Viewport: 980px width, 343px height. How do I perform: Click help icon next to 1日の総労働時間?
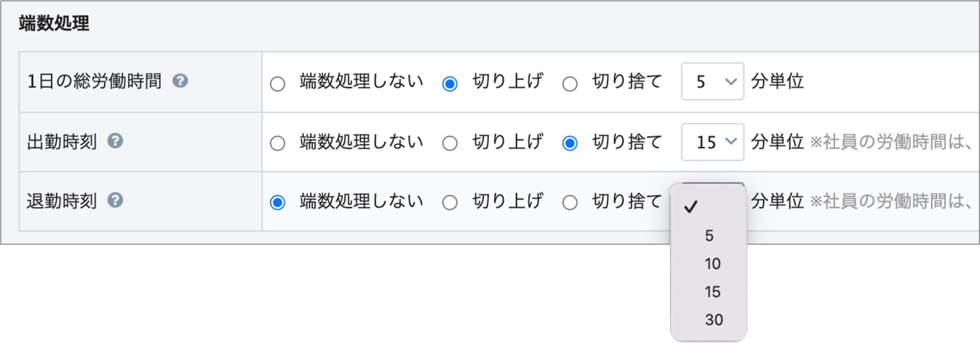click(x=180, y=81)
